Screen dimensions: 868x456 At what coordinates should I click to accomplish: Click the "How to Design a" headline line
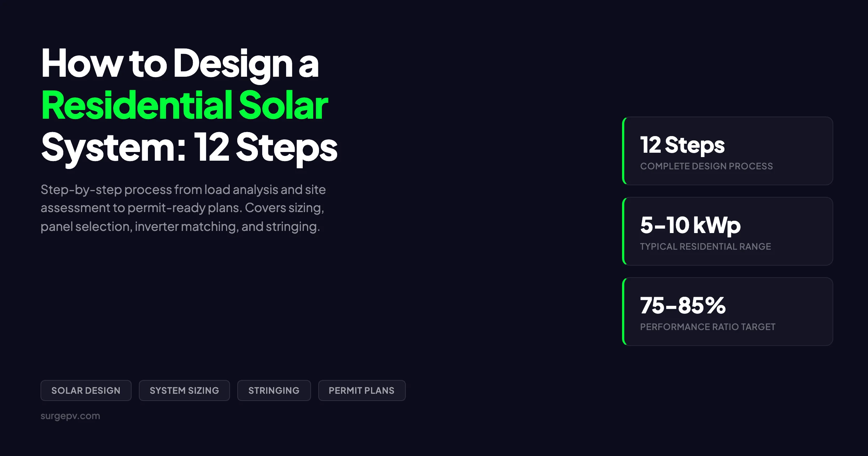(180, 64)
